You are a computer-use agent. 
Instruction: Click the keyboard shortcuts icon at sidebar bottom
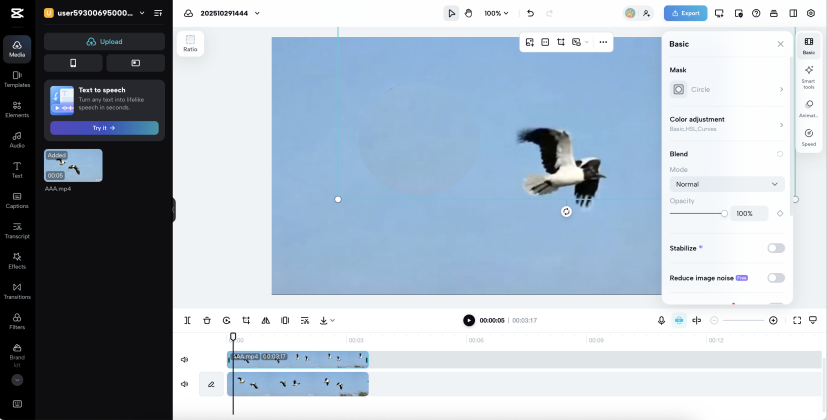pos(17,404)
